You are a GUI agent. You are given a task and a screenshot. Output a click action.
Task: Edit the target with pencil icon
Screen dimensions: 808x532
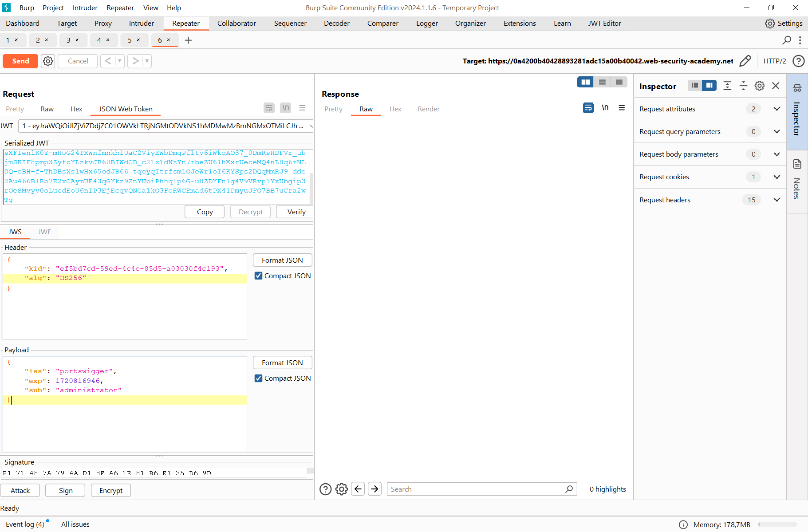pos(745,61)
